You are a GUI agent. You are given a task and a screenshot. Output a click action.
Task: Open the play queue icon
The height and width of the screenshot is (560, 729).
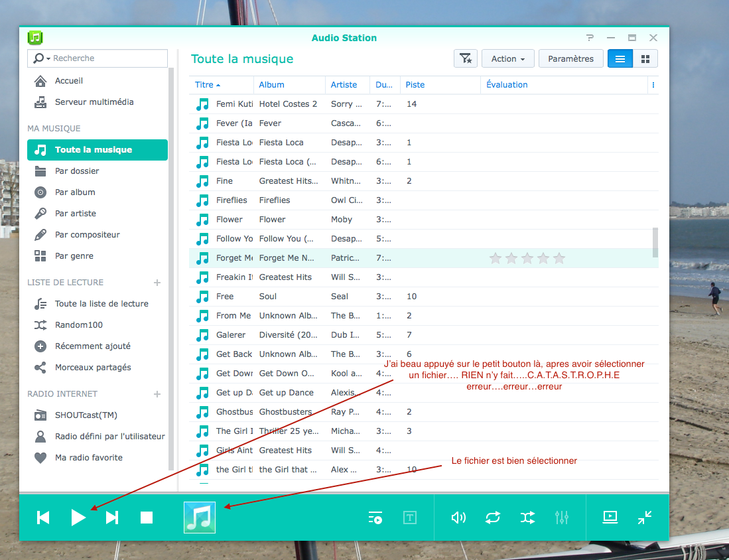[375, 518]
